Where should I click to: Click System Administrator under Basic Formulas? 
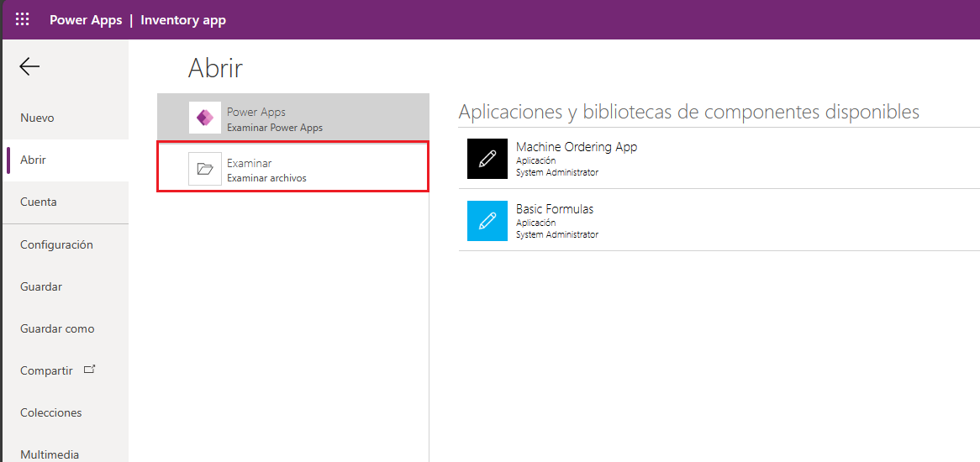click(557, 234)
